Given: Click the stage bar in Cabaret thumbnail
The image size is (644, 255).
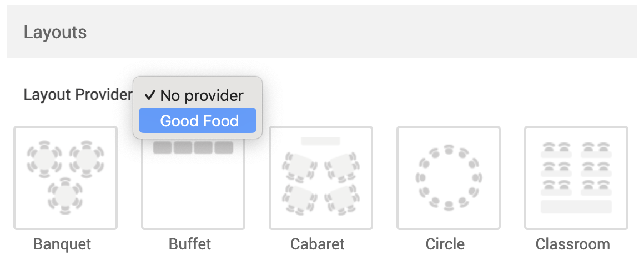Looking at the screenshot, I should click(320, 141).
